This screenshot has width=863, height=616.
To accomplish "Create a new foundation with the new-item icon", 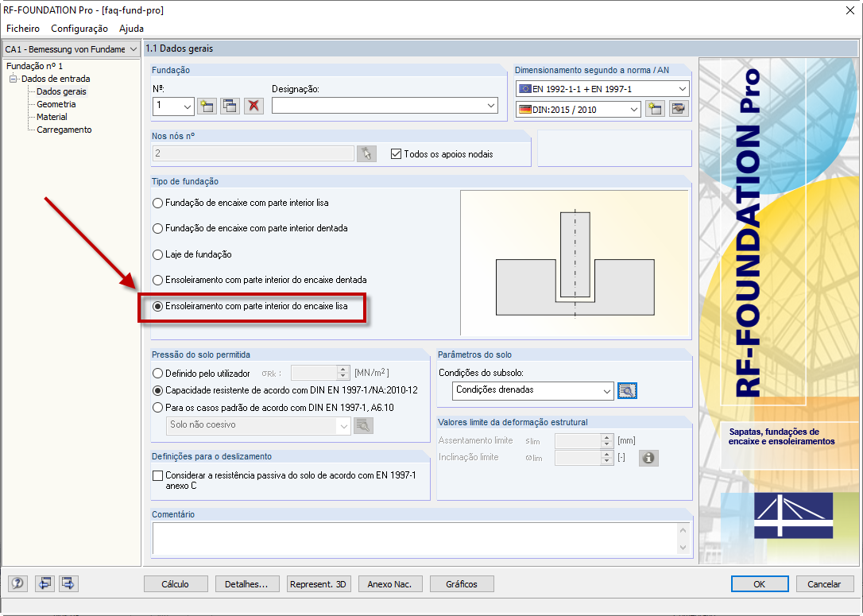I will coord(207,106).
